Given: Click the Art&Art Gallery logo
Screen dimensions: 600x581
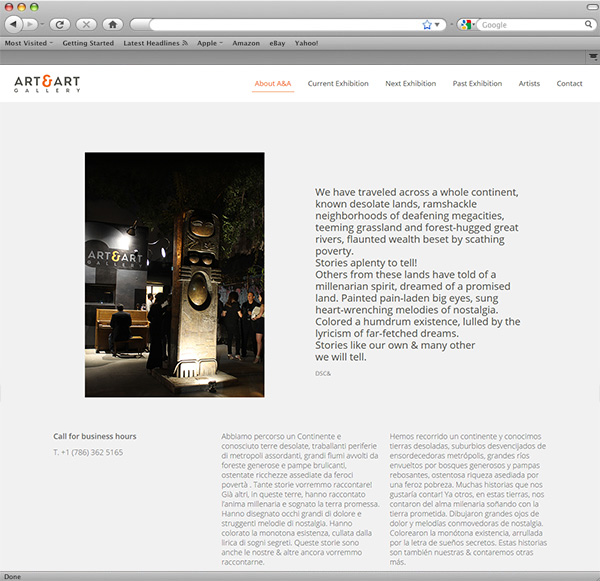Looking at the screenshot, I should point(47,84).
